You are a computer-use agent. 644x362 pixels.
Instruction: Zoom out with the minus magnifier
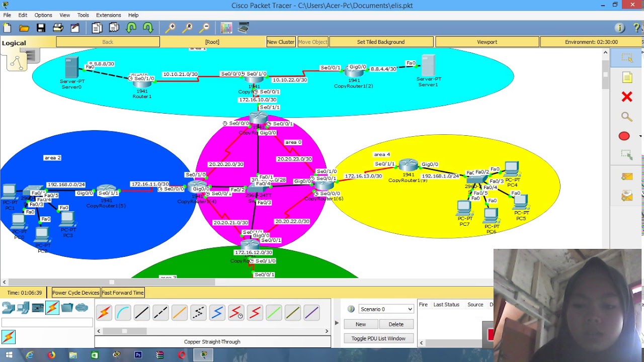205,28
